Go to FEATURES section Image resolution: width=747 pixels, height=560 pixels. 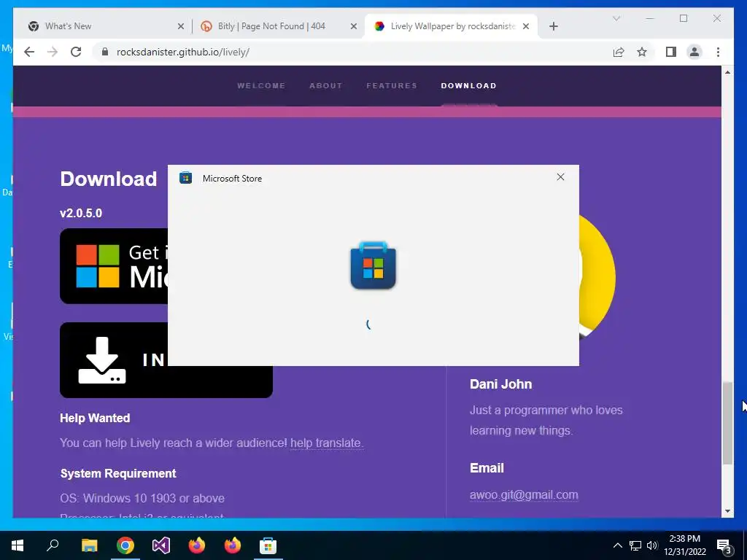(x=392, y=86)
